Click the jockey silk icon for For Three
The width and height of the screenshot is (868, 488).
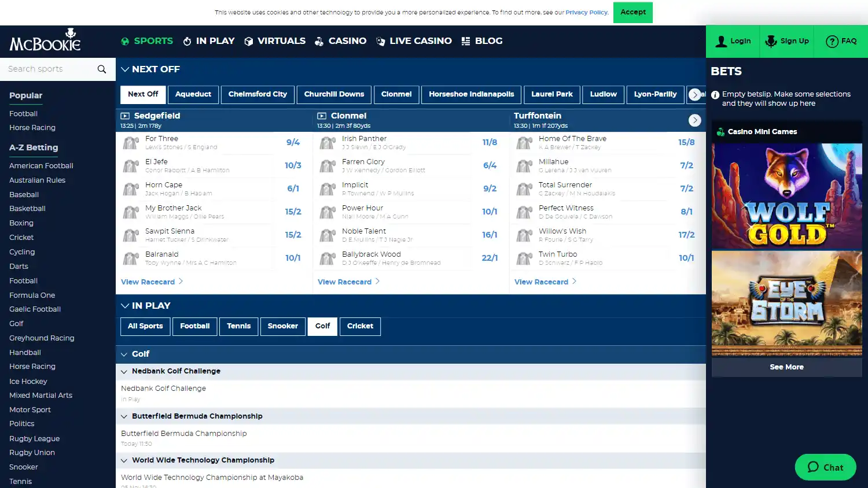coord(131,143)
